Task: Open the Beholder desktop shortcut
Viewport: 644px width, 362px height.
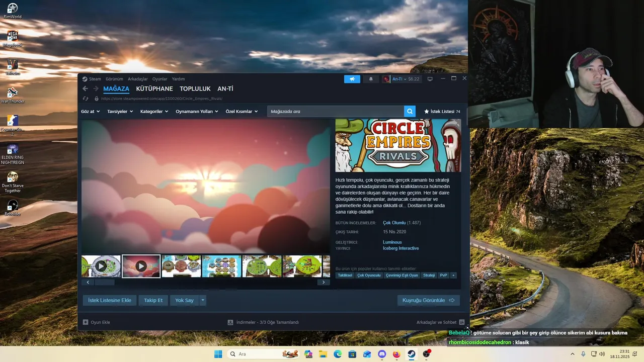Action: pos(13,207)
